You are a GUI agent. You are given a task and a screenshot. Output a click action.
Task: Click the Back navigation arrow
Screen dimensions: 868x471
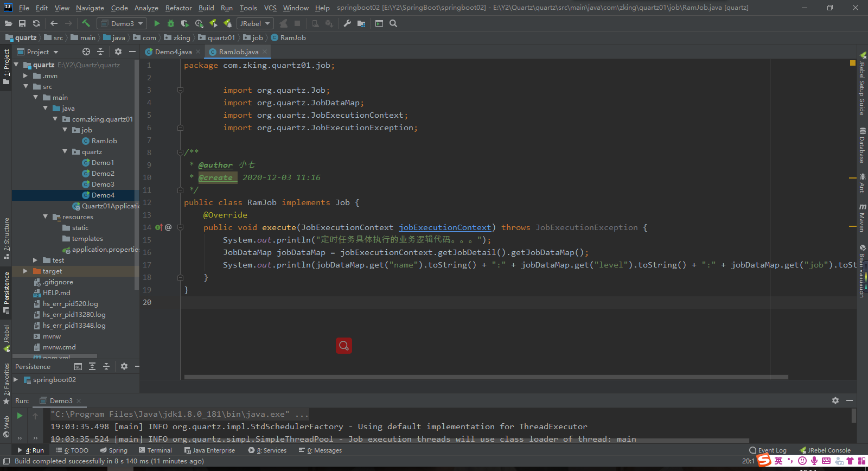[54, 23]
